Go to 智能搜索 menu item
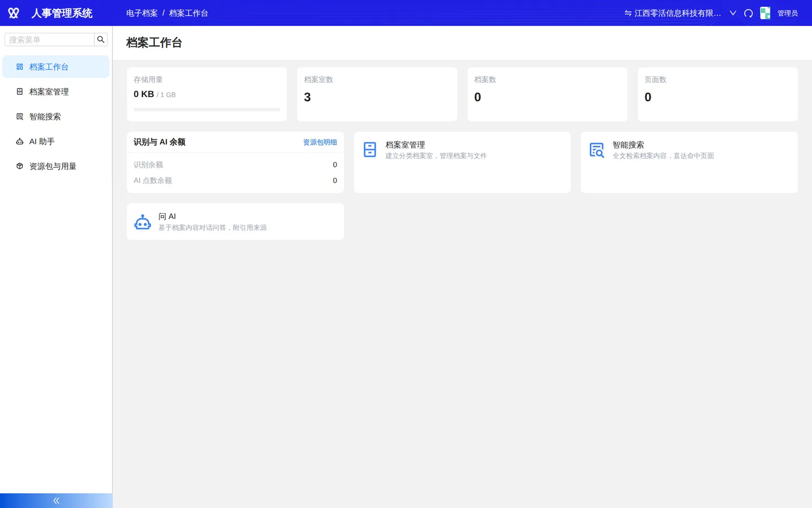Image resolution: width=812 pixels, height=508 pixels. [x=56, y=116]
